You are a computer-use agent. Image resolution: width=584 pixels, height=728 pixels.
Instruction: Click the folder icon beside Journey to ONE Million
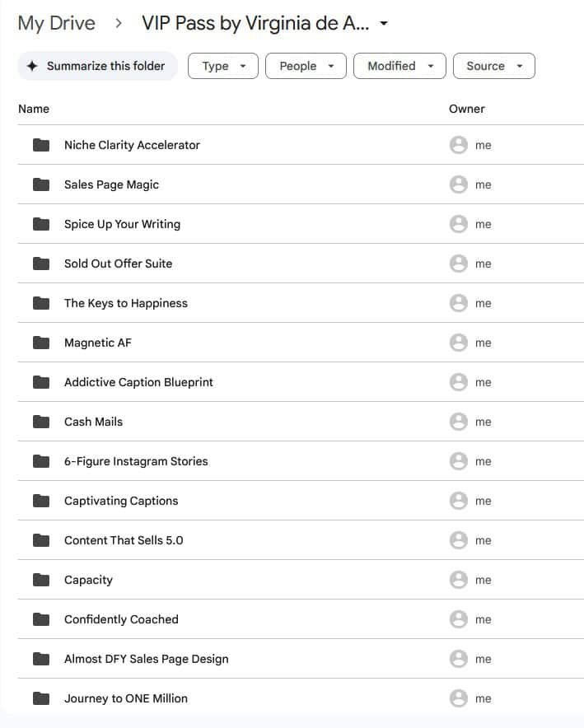(x=41, y=698)
